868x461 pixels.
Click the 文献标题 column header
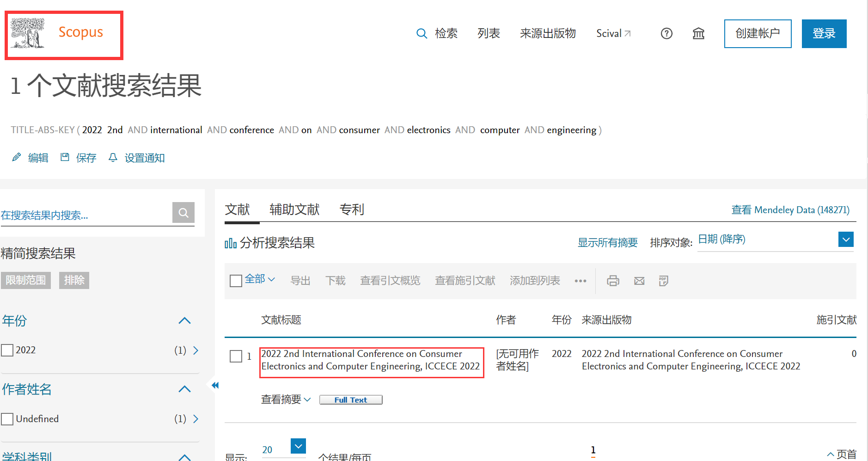click(281, 320)
